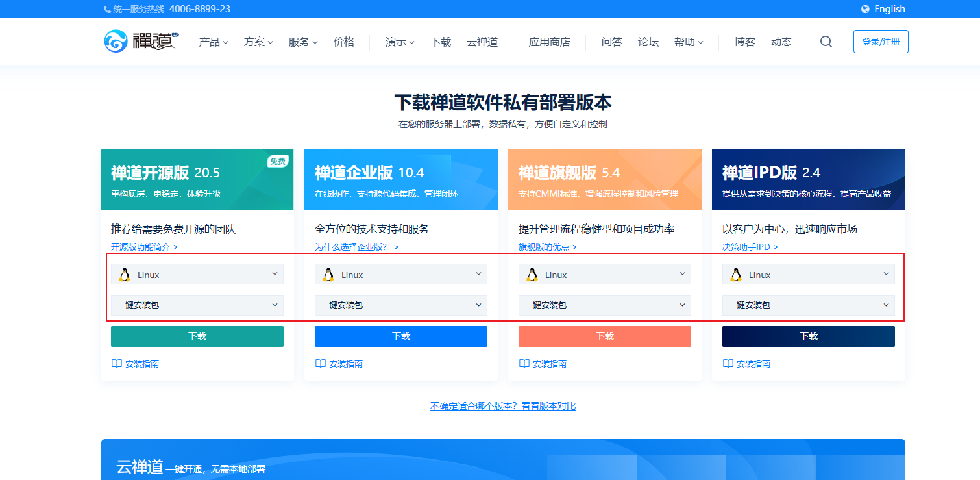Click hotline number 4006-8899-23

pos(200,9)
